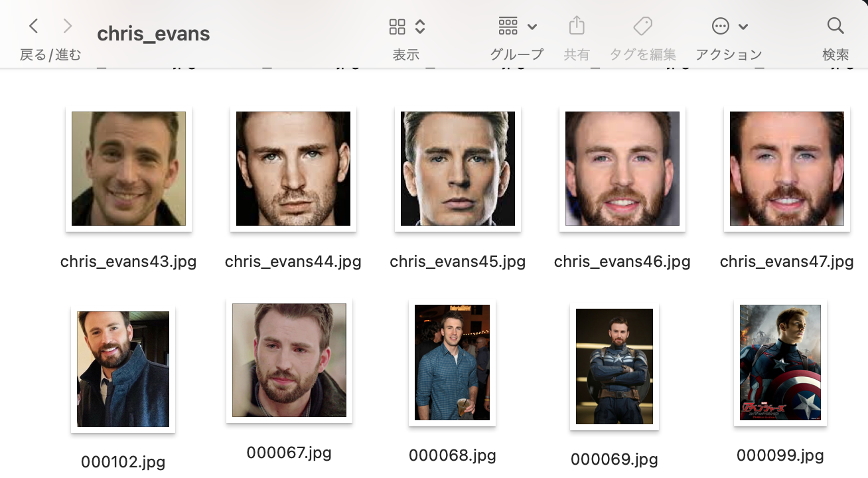The width and height of the screenshot is (868, 478).
Task: Click the グループ label
Action: click(517, 55)
